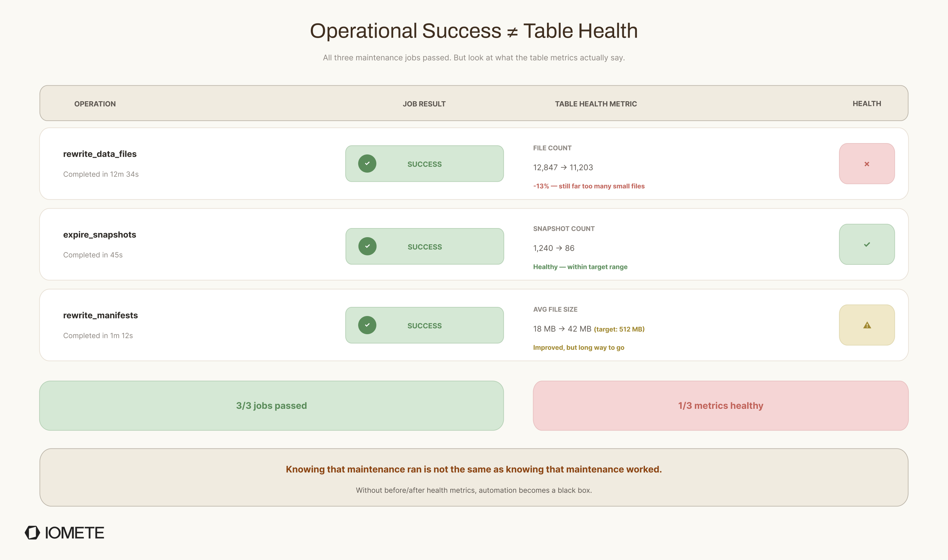Click the yellow warning triangle health badge
This screenshot has height=560, width=948.
(x=867, y=325)
